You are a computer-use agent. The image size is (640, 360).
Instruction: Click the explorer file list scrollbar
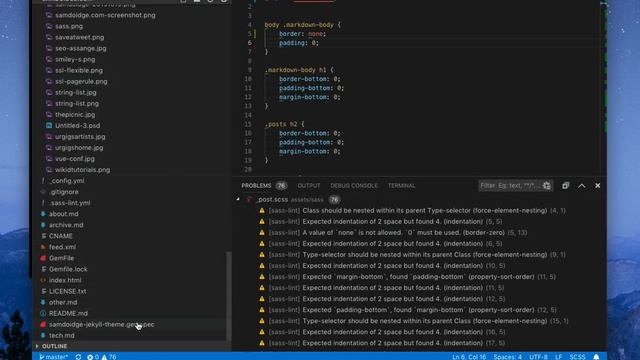tap(229, 295)
